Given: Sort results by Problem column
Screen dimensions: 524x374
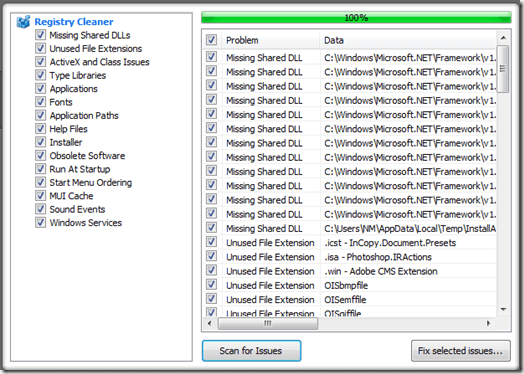Looking at the screenshot, I should (x=271, y=40).
